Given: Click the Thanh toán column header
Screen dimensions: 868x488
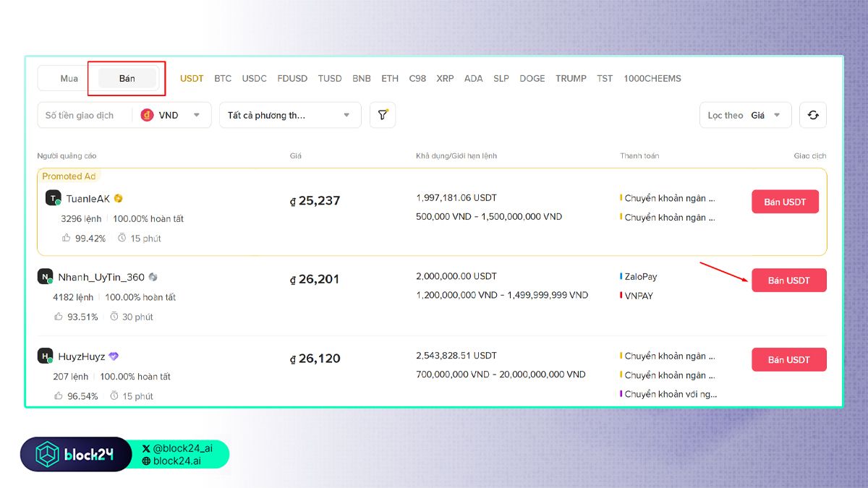Looking at the screenshot, I should [x=639, y=156].
